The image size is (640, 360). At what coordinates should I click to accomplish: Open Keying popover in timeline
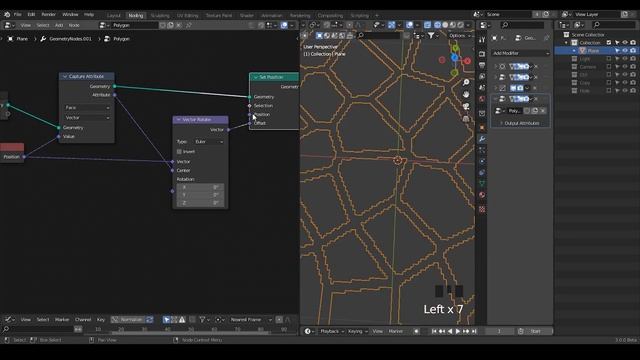tap(358, 331)
